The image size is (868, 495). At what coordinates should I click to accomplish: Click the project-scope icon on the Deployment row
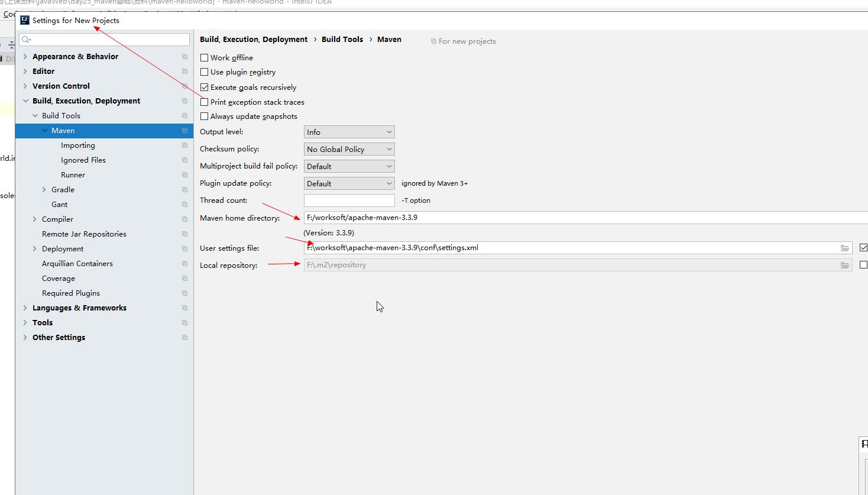[184, 249]
